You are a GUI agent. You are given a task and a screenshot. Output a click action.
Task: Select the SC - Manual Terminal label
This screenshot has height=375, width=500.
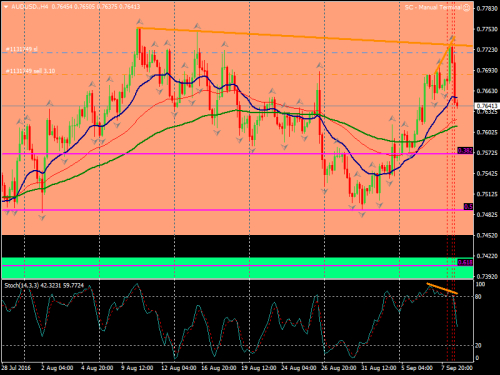(433, 7)
